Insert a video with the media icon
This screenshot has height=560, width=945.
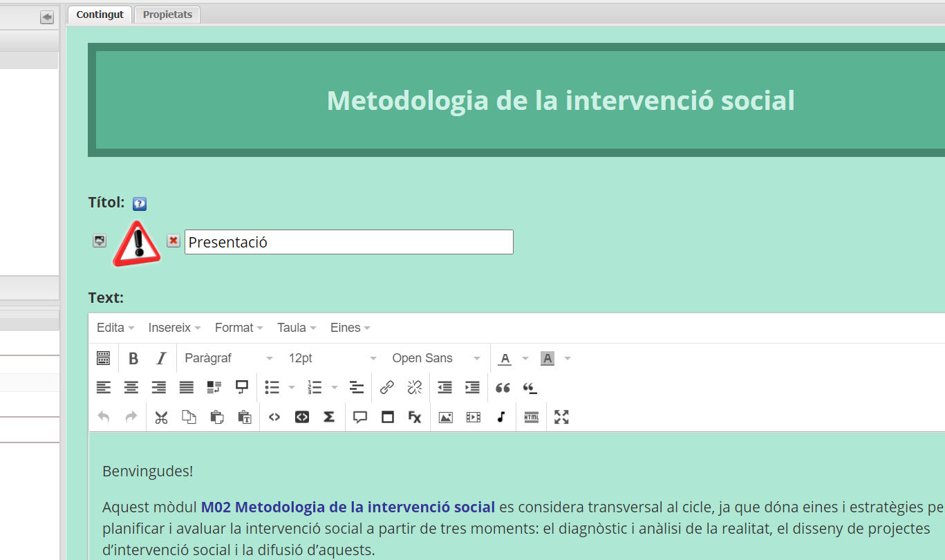click(x=474, y=417)
